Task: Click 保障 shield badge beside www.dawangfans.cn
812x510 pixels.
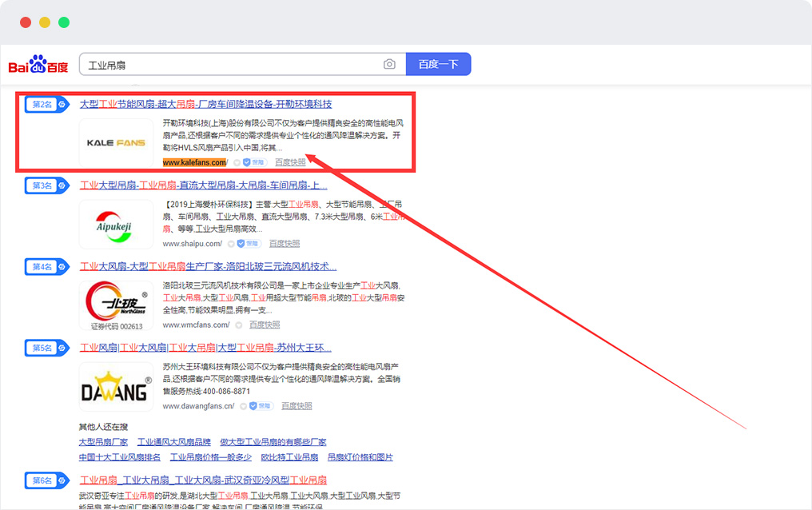Action: (x=261, y=406)
